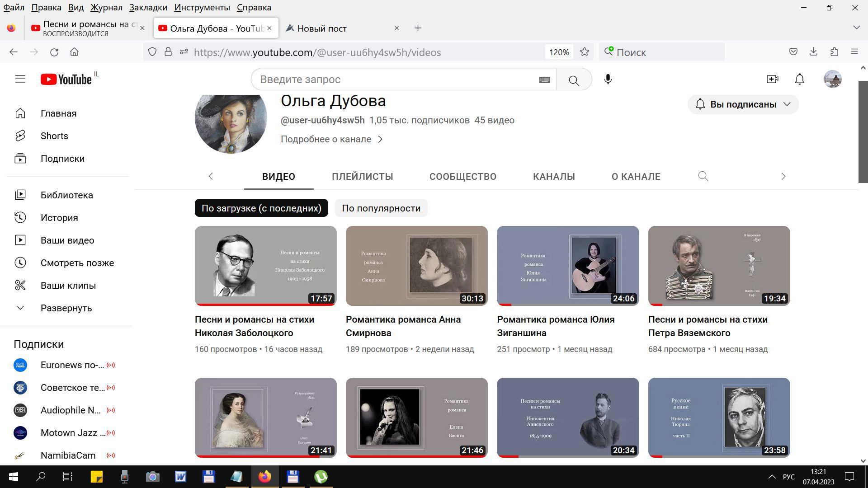Open Firefox downloads arrow icon
Screen dimensions: 868x488
(813, 52)
